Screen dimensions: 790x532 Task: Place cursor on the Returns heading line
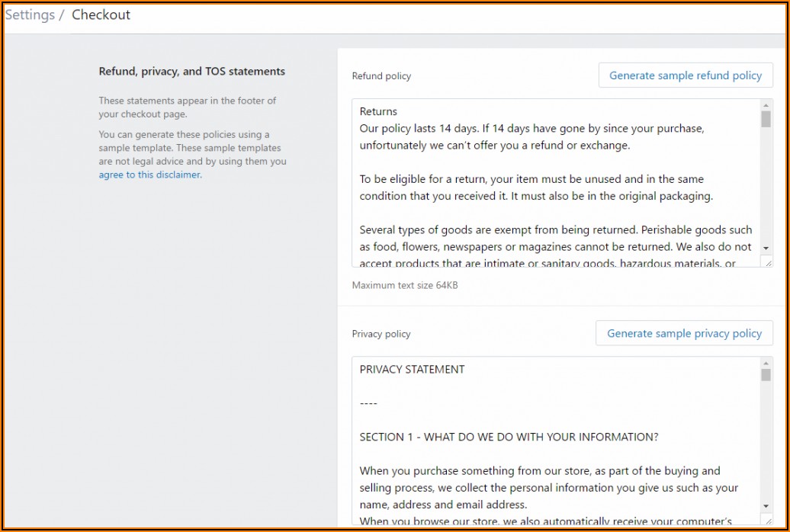point(378,111)
